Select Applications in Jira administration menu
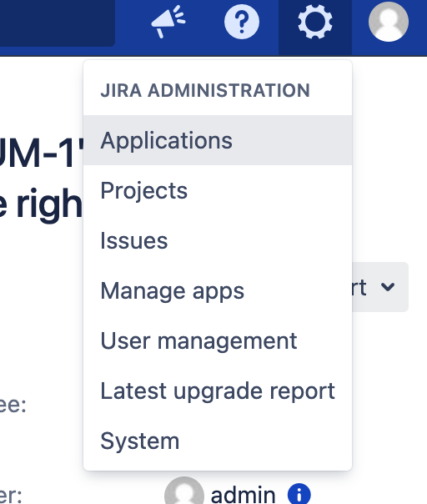 point(218,140)
